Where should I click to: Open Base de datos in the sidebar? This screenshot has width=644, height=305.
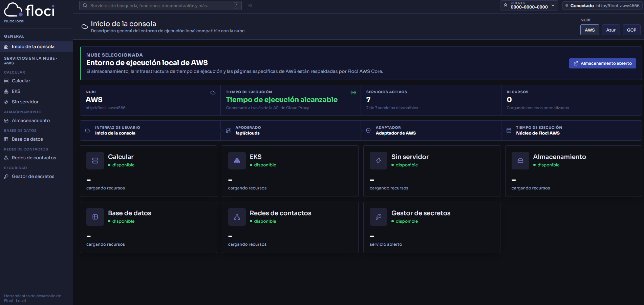point(36,139)
